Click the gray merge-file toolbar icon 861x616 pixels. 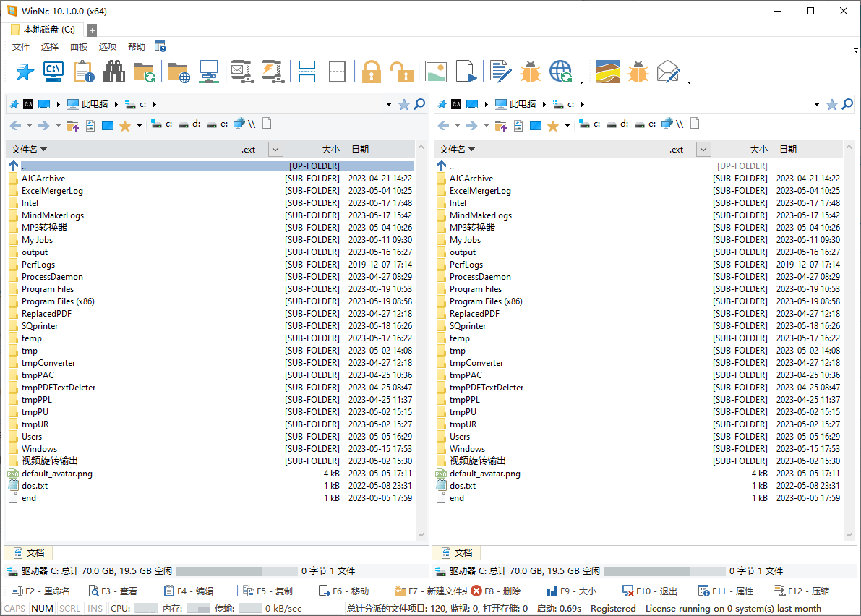337,72
